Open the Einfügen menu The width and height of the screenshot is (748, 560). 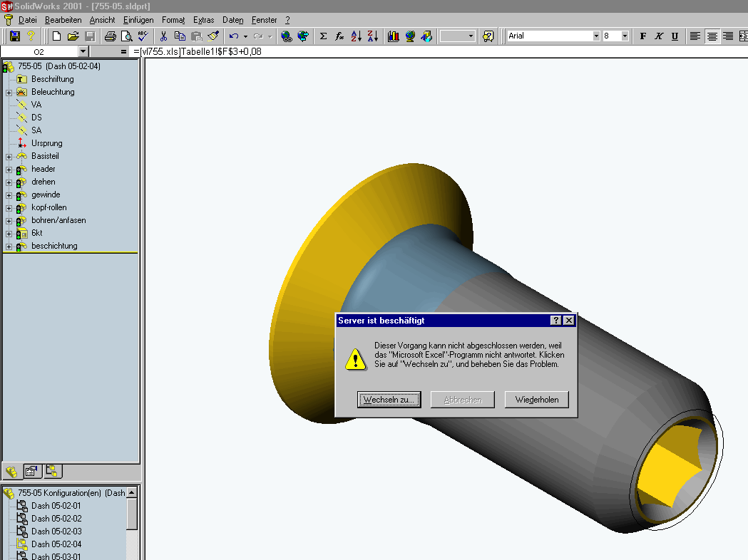138,20
